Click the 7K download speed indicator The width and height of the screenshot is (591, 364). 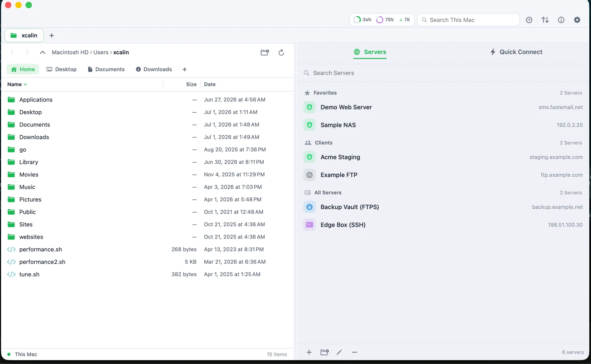coord(405,20)
